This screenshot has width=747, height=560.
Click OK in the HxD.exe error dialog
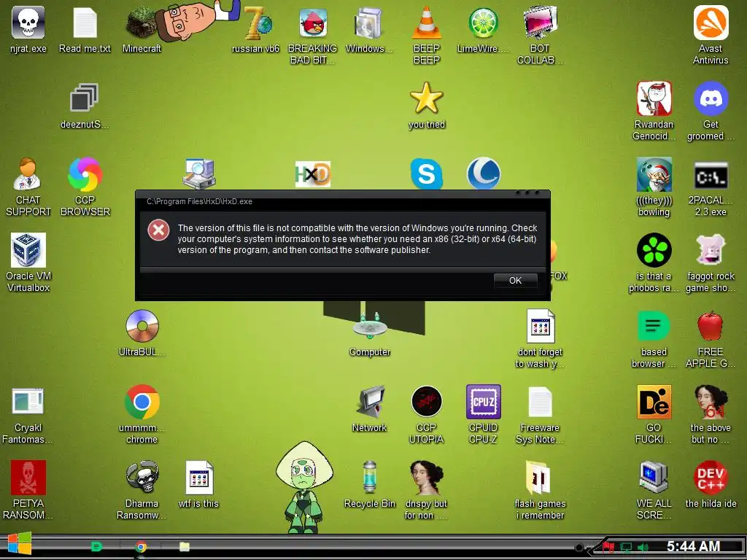pos(516,281)
